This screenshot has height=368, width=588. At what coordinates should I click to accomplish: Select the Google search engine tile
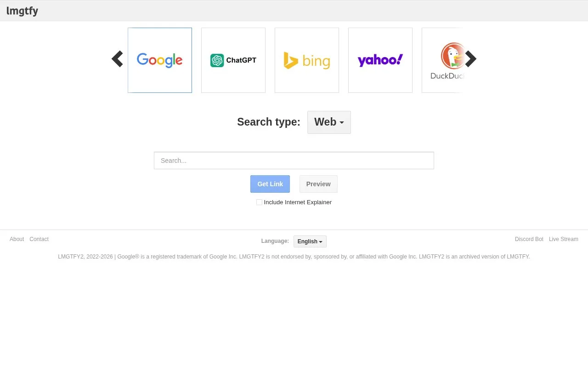(160, 60)
